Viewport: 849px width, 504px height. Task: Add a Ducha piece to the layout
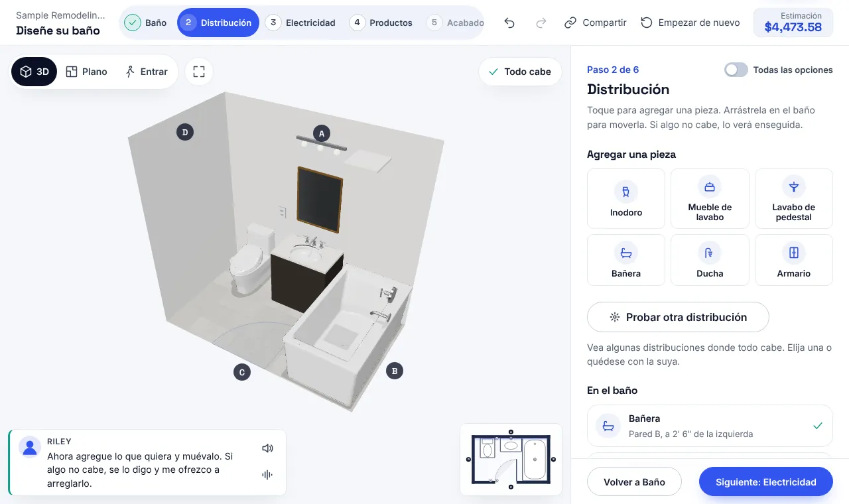(x=710, y=259)
